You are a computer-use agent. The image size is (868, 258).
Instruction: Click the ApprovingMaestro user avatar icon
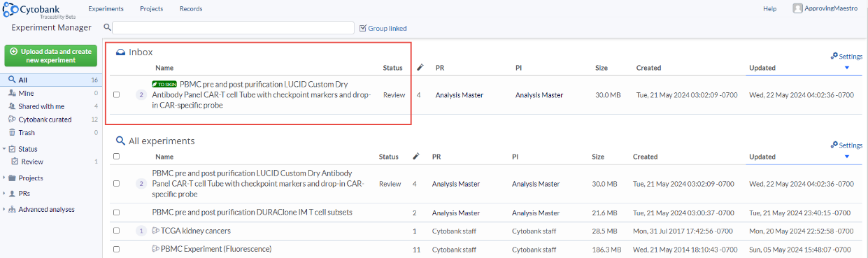(797, 8)
